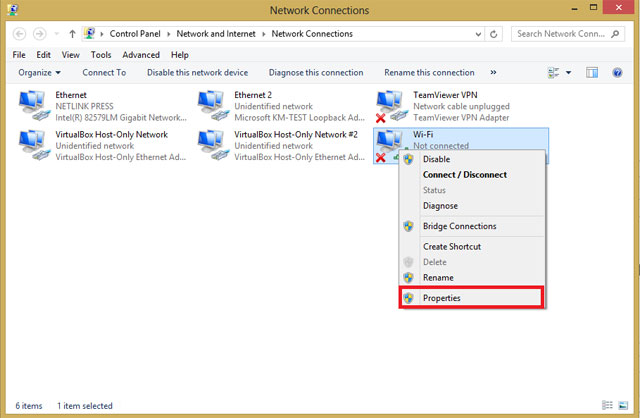Click the address bar location icon
Viewport: 640px width, 418px height.
pyautogui.click(x=89, y=33)
